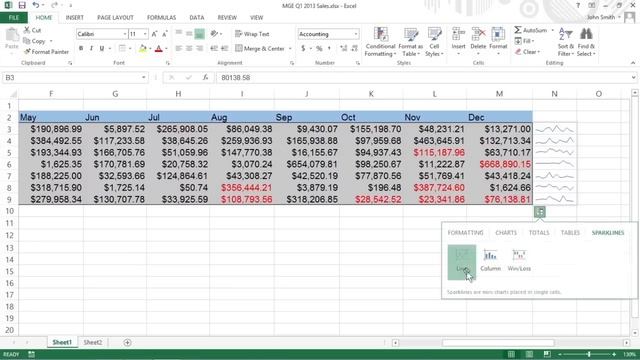Open the John Smith account menu

tap(604, 17)
